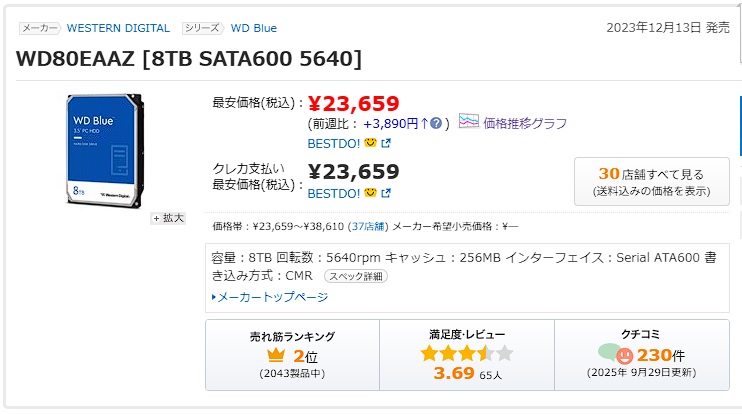The width and height of the screenshot is (742, 414).
Task: Click 30店舗すべて見る button
Action: point(651,181)
